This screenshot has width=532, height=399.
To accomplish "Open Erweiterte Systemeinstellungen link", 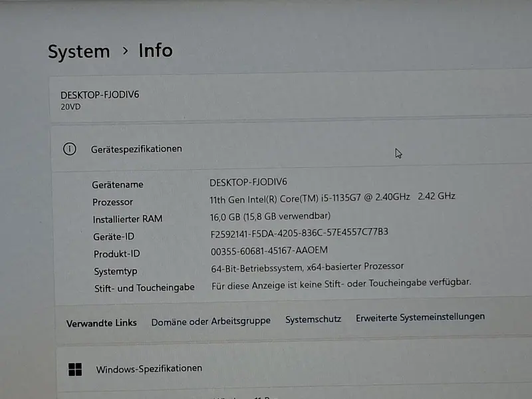I will coord(420,318).
